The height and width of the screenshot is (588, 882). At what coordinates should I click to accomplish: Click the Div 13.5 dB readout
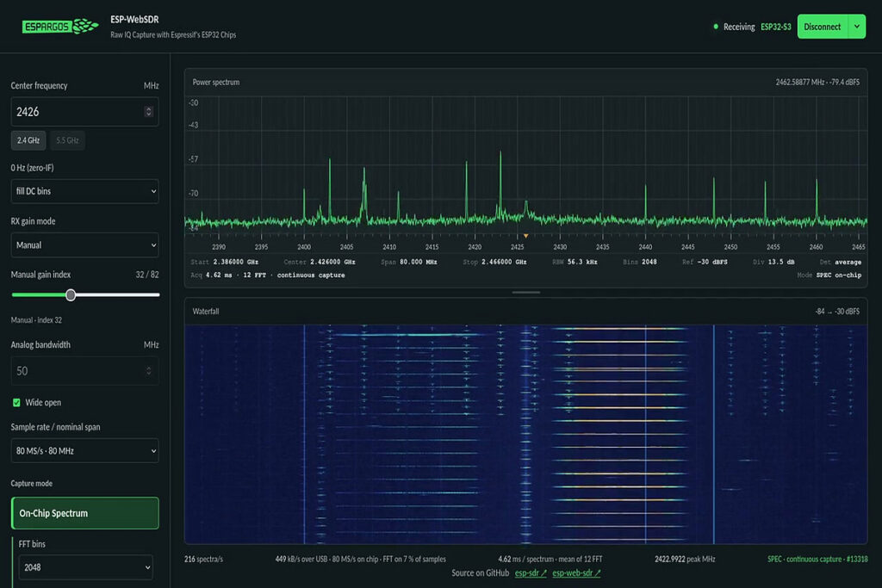point(773,262)
